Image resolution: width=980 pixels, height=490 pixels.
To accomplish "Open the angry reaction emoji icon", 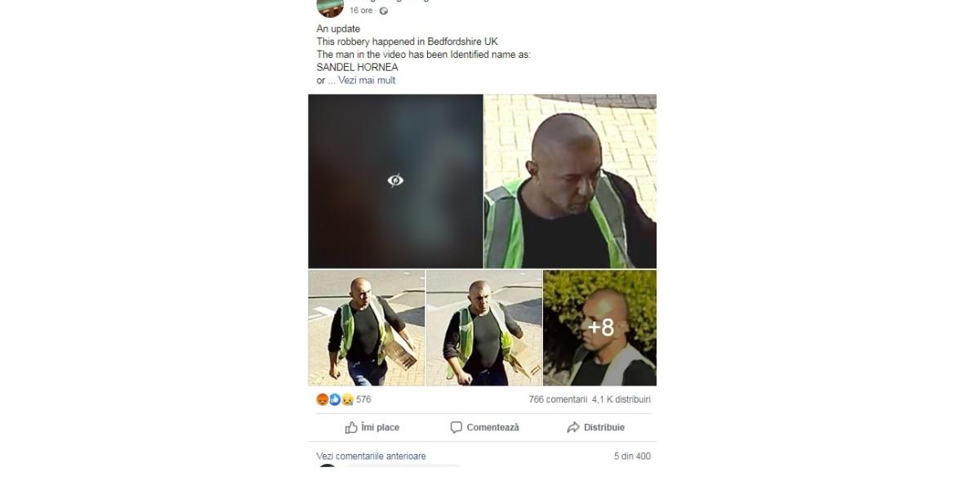I will (322, 399).
